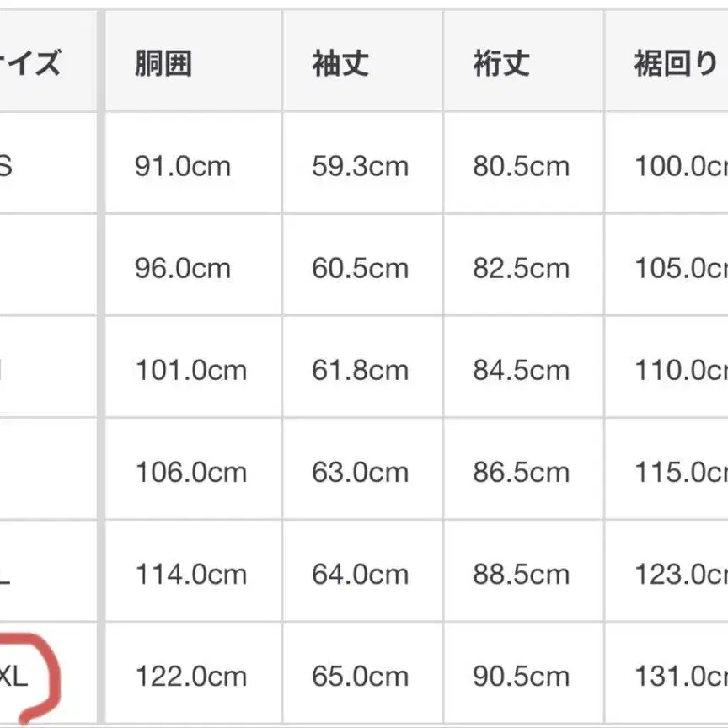Click the 106.0cm cell
The height and width of the screenshot is (728, 728).
191,472
